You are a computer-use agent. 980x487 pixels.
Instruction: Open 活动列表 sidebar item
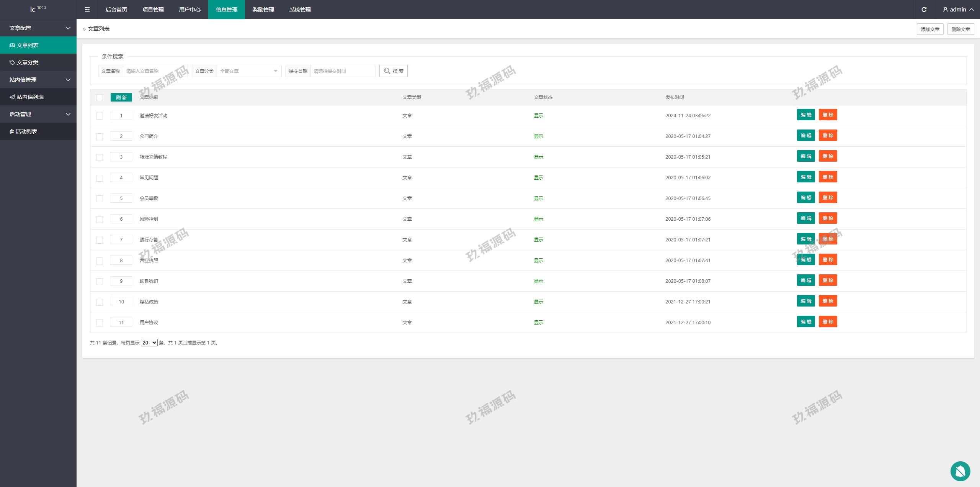[26, 131]
